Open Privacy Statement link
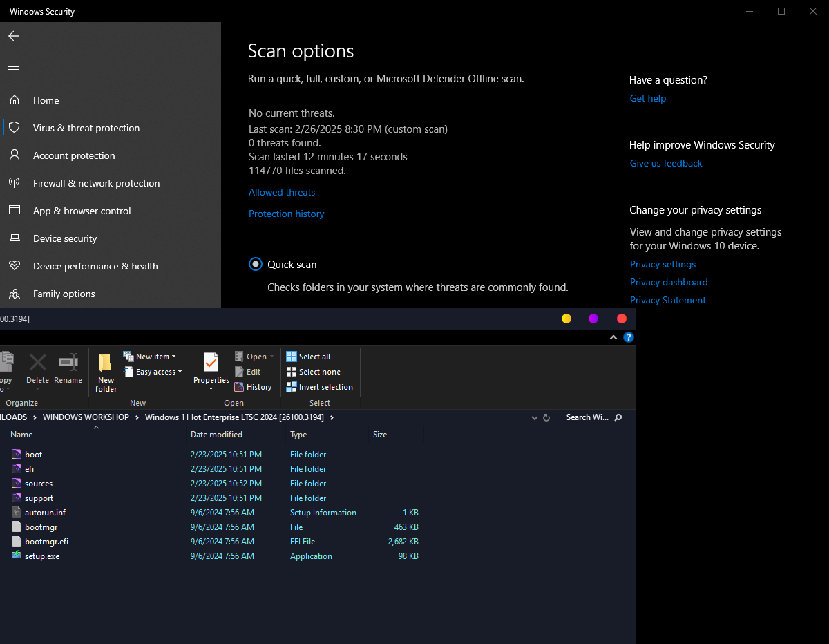The width and height of the screenshot is (829, 644). coord(668,301)
